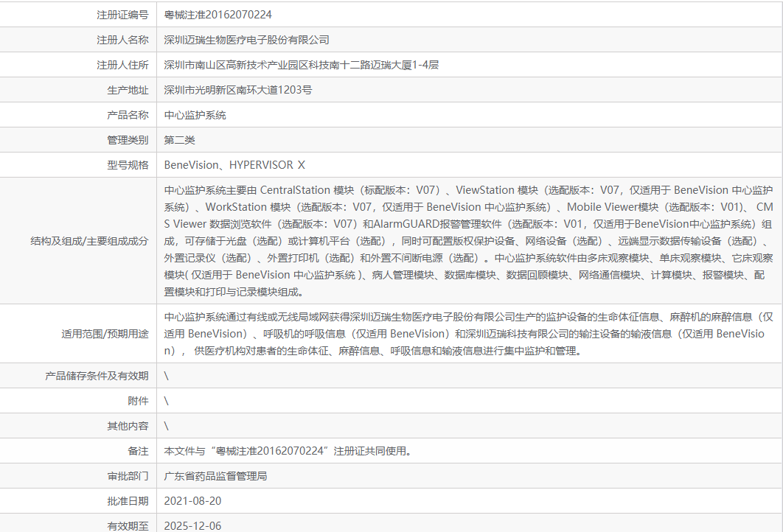
Task: Click the backslash value beside 附件
Action: click(x=167, y=401)
